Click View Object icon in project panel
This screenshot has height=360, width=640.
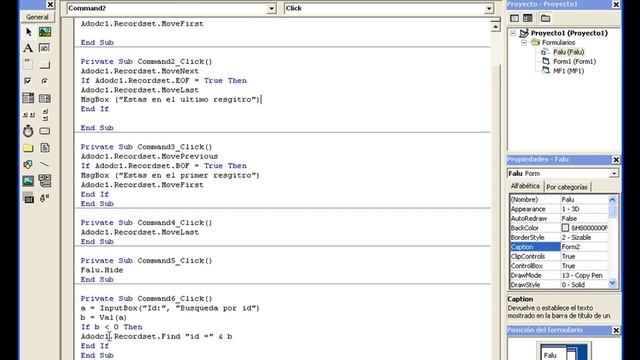click(528, 18)
